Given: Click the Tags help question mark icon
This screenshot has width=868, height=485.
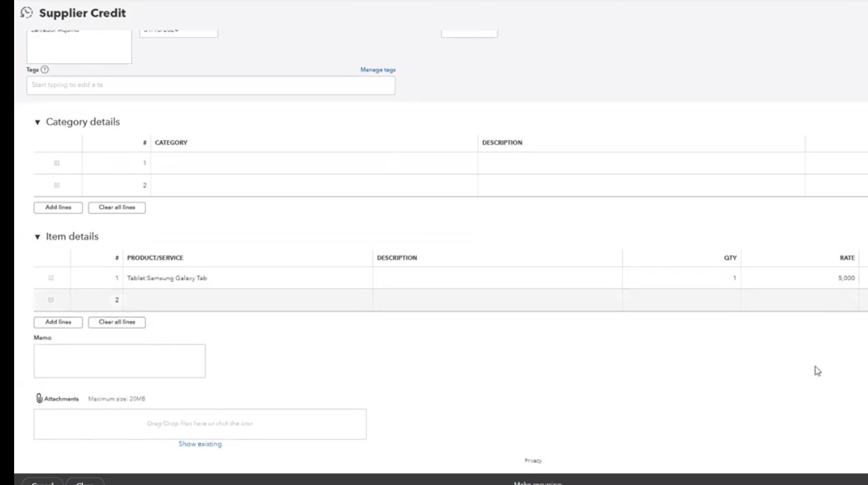Looking at the screenshot, I should tap(45, 70).
